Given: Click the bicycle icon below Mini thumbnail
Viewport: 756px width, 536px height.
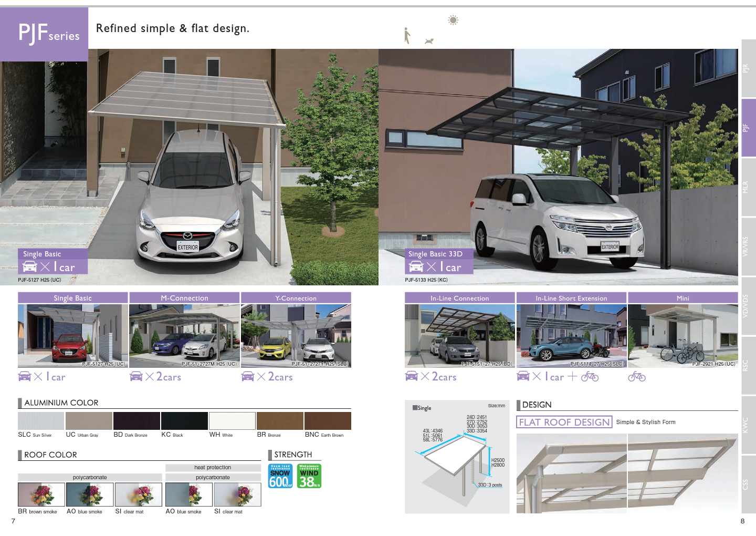Looking at the screenshot, I should [637, 376].
